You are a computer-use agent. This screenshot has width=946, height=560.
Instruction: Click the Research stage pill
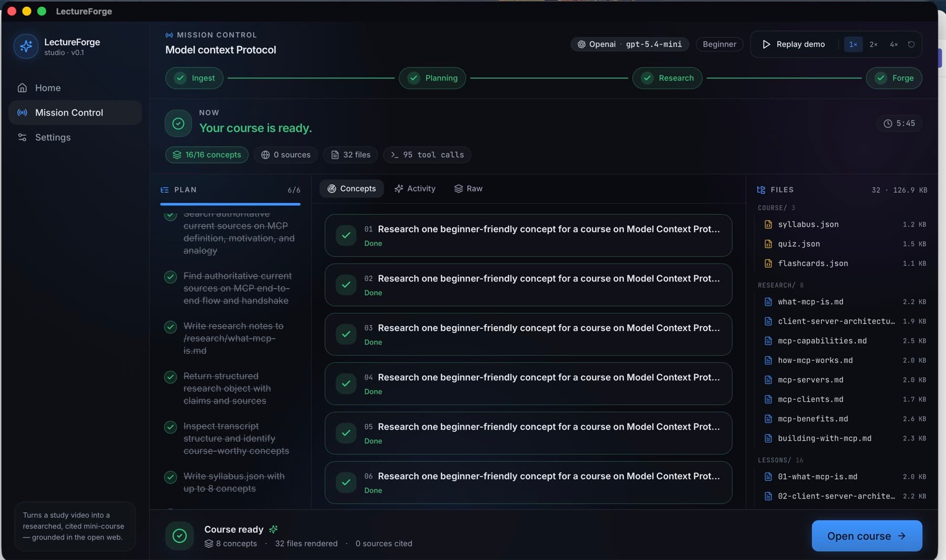click(667, 78)
